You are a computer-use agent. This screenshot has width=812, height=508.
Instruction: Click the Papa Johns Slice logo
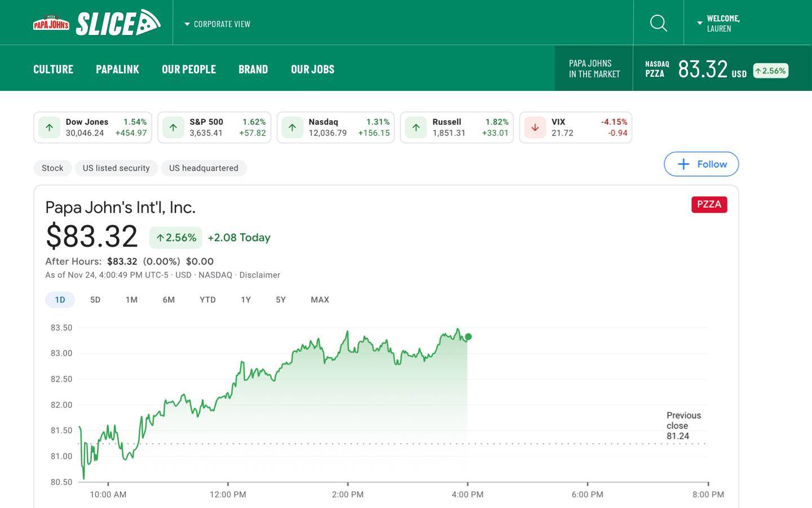click(x=97, y=23)
